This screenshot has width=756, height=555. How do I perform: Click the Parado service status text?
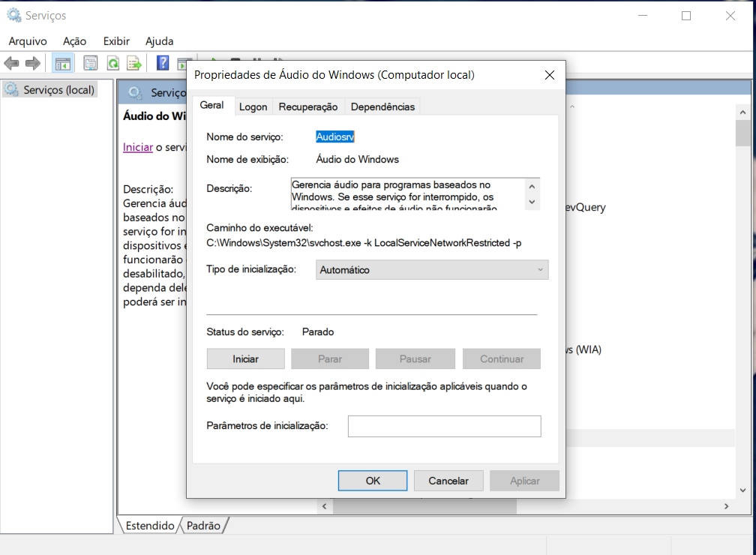[318, 332]
